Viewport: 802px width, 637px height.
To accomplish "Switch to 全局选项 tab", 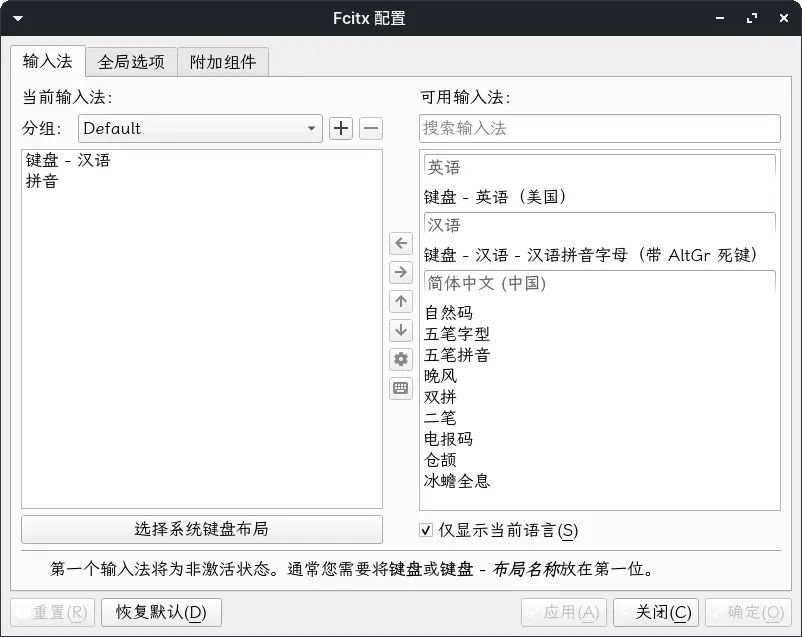I will click(131, 62).
